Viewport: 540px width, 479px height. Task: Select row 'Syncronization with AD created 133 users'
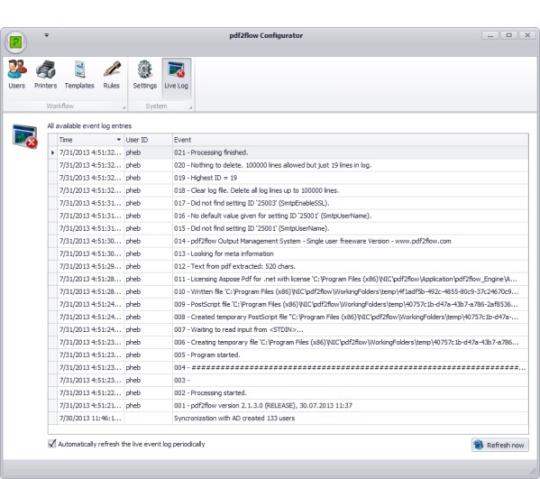(288, 418)
